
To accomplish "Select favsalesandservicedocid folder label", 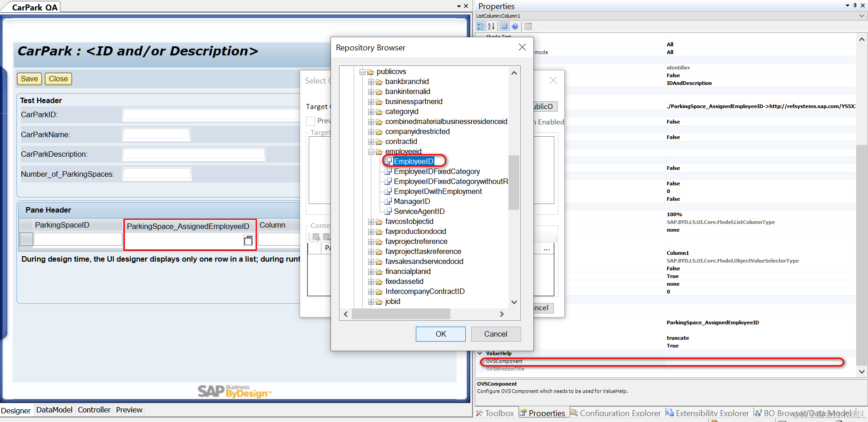I will pyautogui.click(x=424, y=261).
